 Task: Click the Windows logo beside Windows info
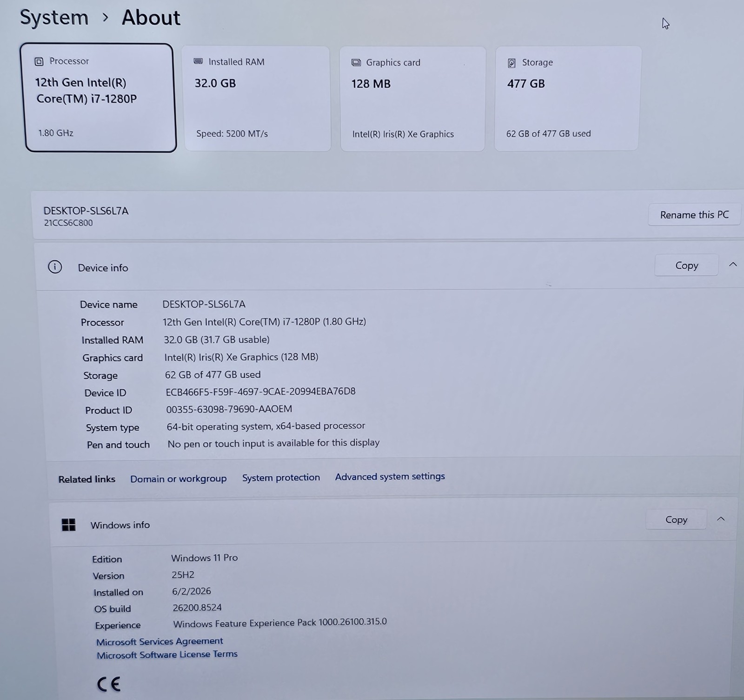click(68, 525)
